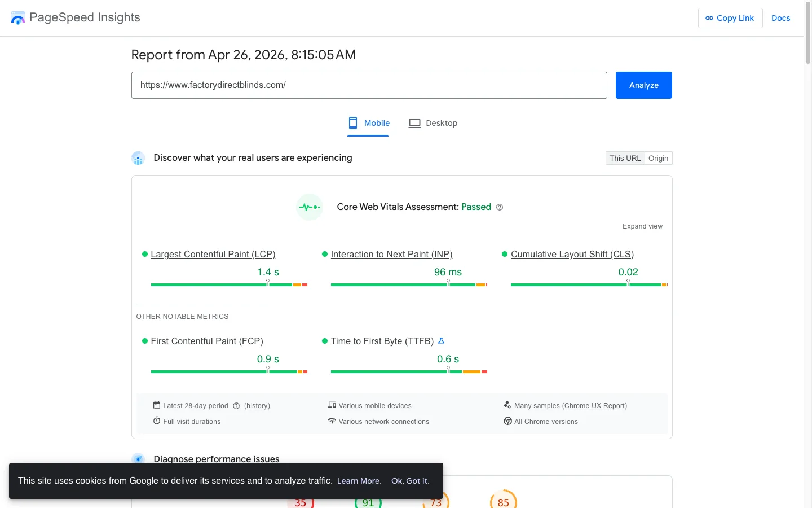812x508 pixels.
Task: Click the experimental flask icon beside TTFB
Action: pyautogui.click(x=442, y=341)
